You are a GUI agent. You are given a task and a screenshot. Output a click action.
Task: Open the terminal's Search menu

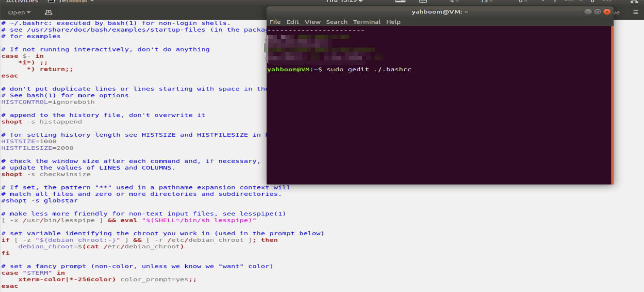[x=337, y=22]
